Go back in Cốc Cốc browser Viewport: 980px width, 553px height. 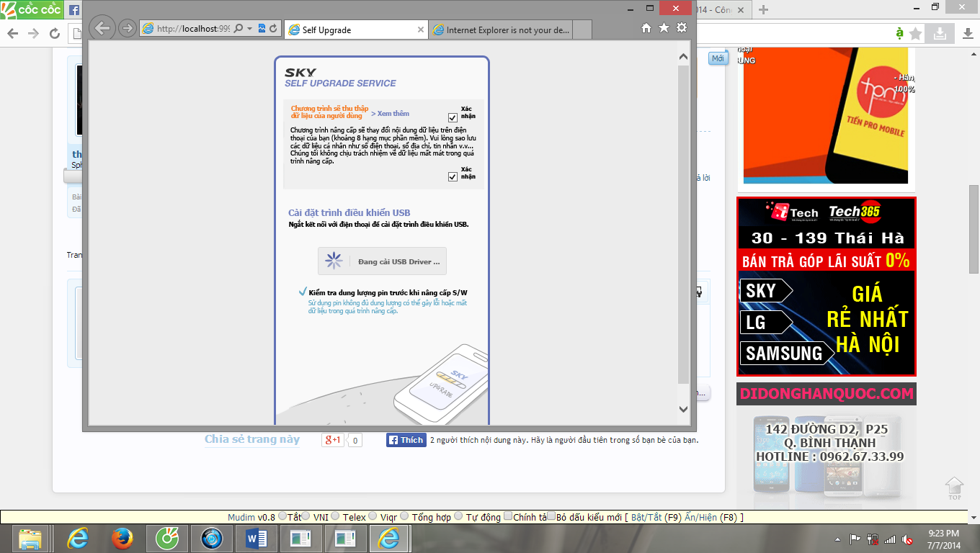(12, 33)
